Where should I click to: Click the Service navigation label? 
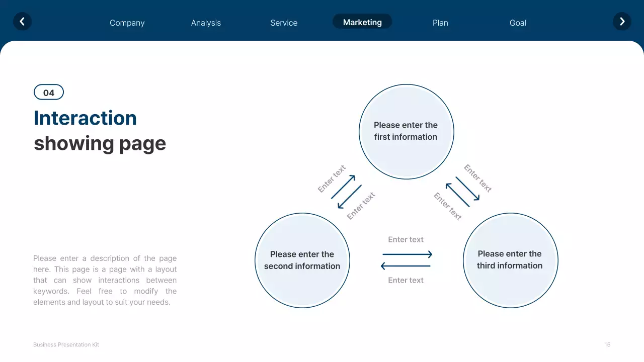coord(284,23)
